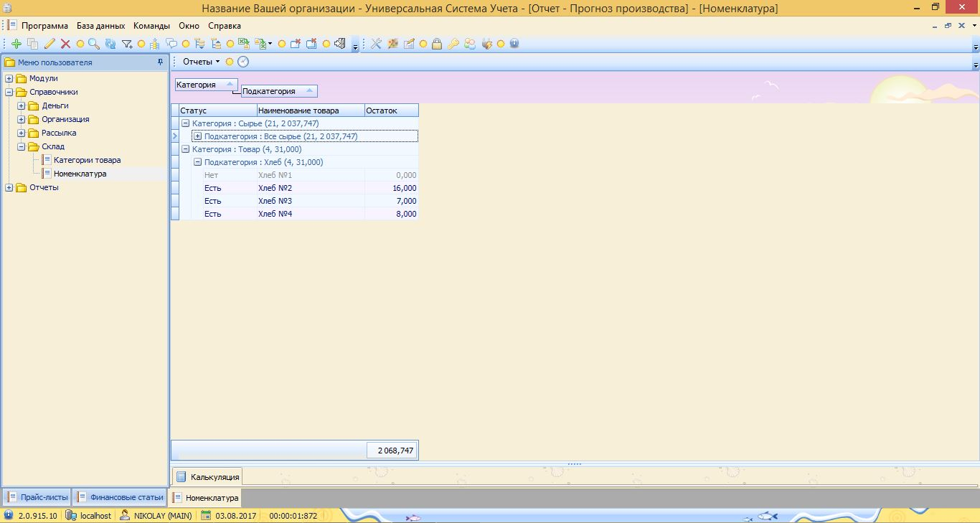Open the Отчеты dropdown button

tap(201, 62)
